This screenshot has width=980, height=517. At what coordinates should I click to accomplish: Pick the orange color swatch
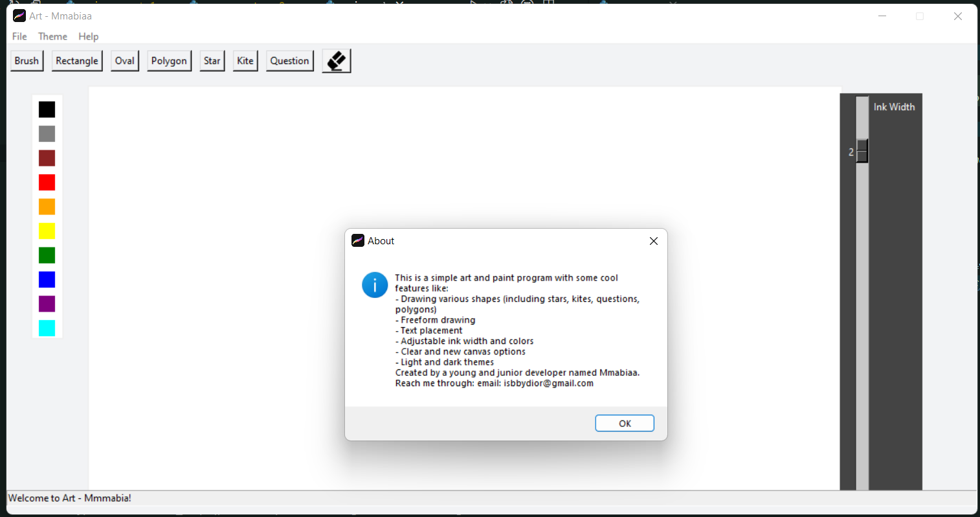47,207
